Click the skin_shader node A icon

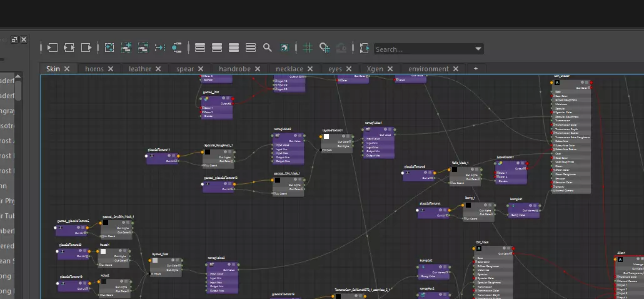click(557, 82)
